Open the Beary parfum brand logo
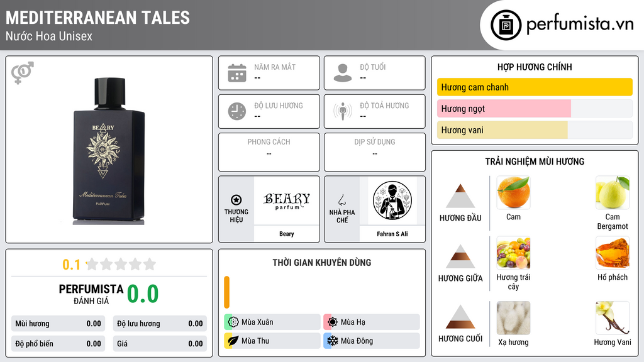 click(287, 200)
